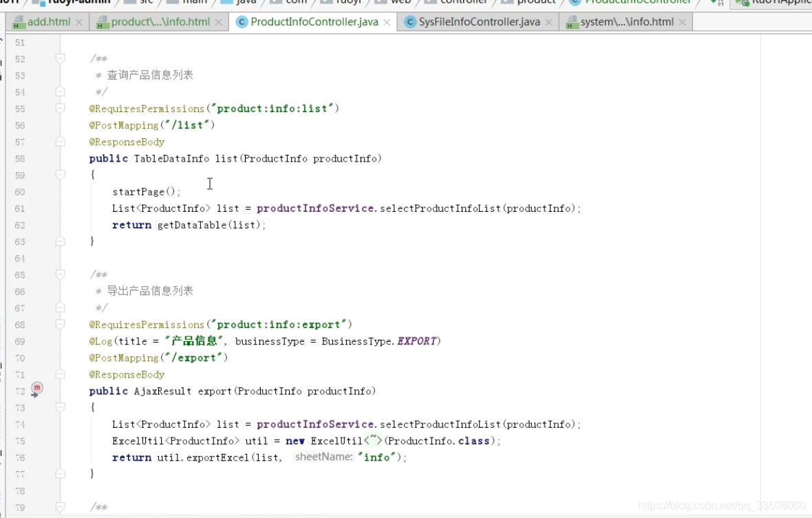Click the sheetName: parameter hint
The height and width of the screenshot is (518, 812).
(x=323, y=457)
